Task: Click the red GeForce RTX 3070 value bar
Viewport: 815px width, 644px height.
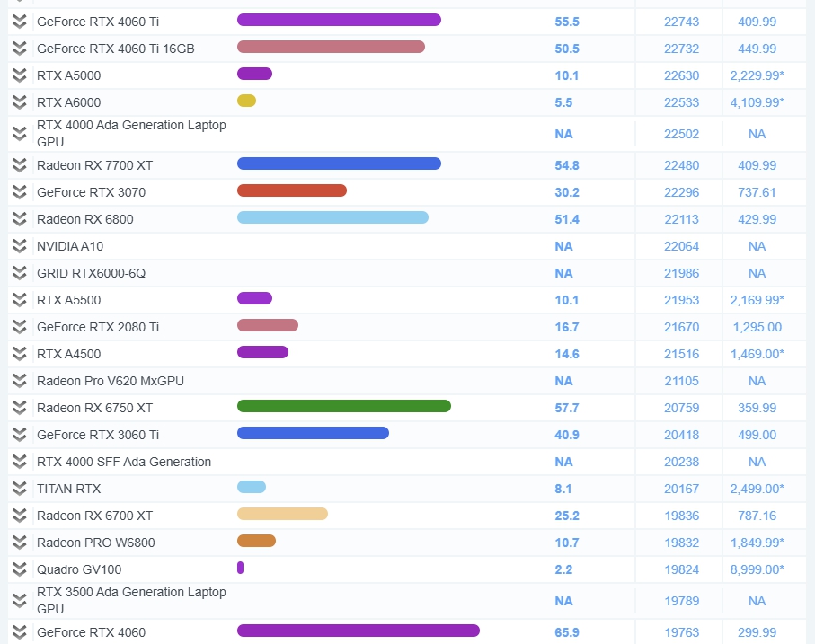Action: pyautogui.click(x=292, y=190)
